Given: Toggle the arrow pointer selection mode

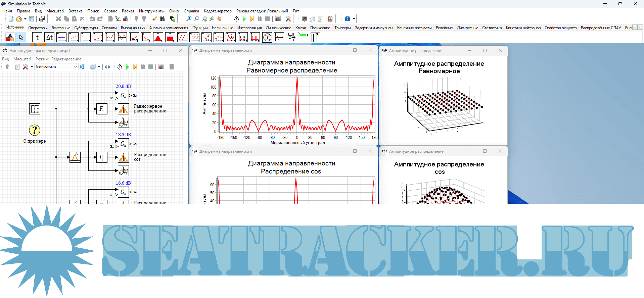Looking at the screenshot, I should [21, 38].
